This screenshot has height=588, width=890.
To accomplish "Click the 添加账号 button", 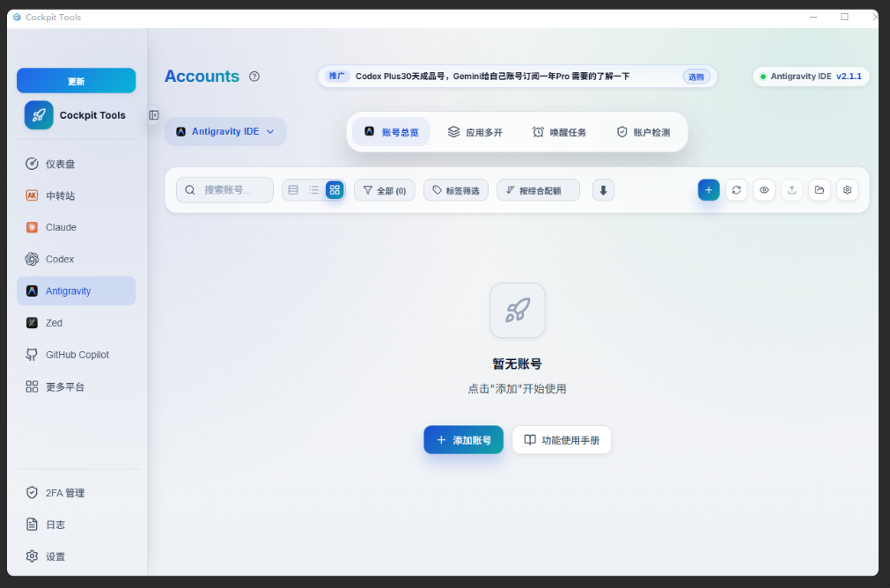I will point(463,440).
